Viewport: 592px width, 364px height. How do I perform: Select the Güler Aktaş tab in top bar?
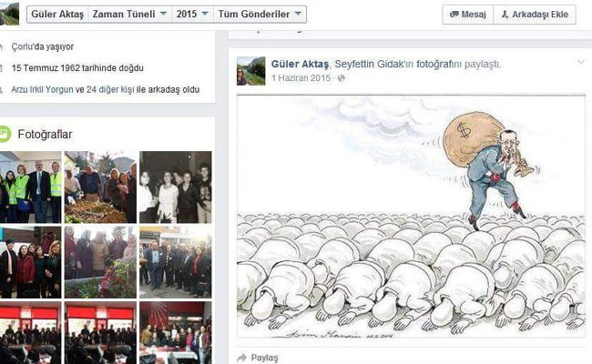point(57,14)
